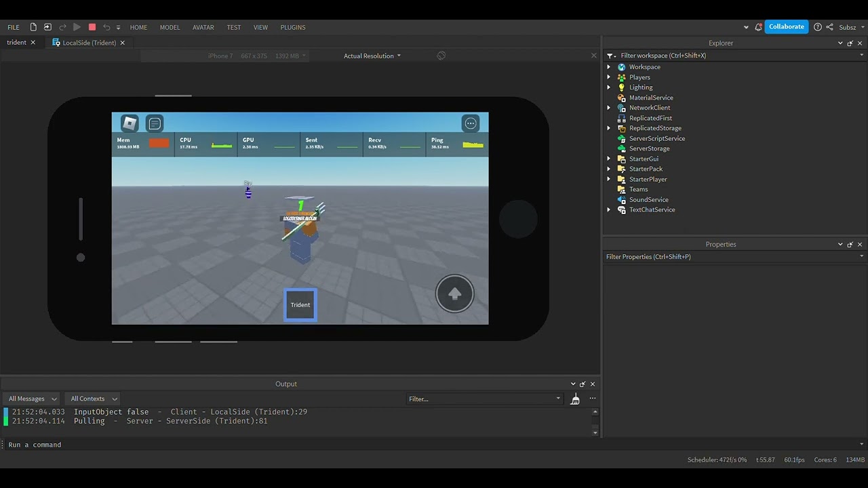868x488 pixels.
Task: Click the Lighting bulb icon
Action: click(x=621, y=87)
